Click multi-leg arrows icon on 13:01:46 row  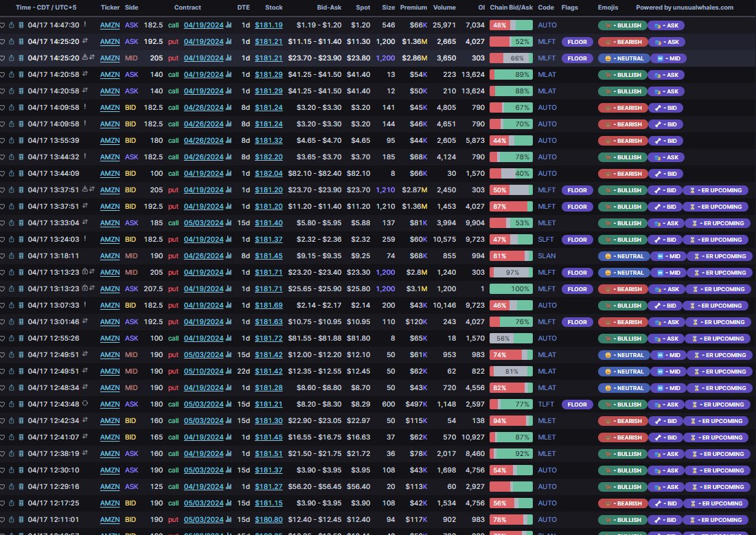click(85, 321)
